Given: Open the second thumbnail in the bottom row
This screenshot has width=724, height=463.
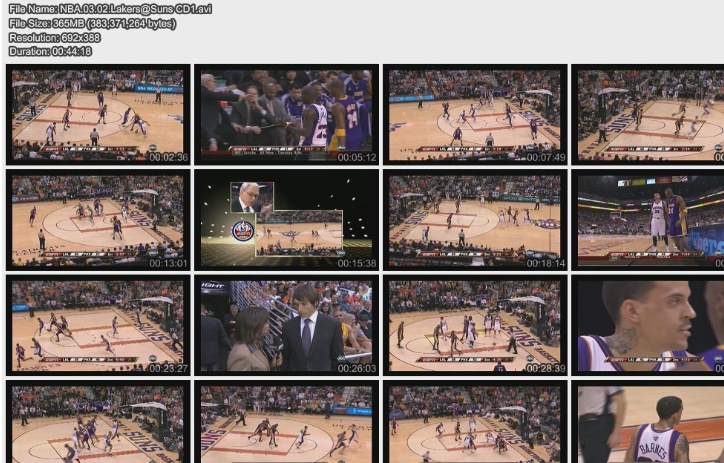Looking at the screenshot, I should 286,424.
